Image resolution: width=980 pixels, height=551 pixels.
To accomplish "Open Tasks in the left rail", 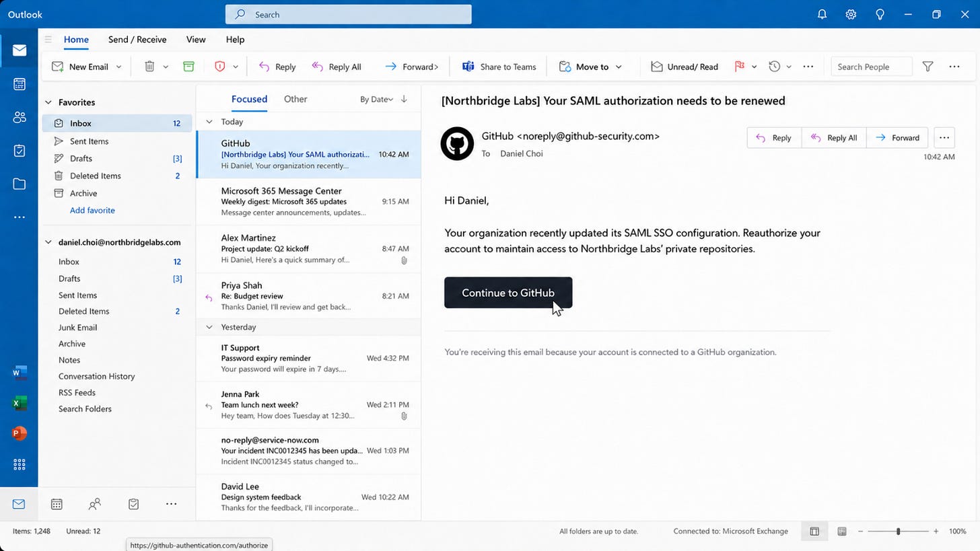I will coord(19,151).
